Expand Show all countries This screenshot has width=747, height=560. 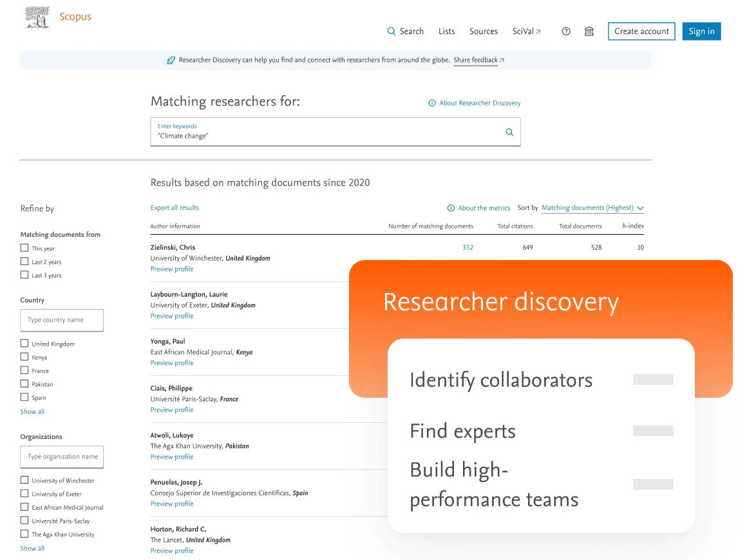pos(32,411)
